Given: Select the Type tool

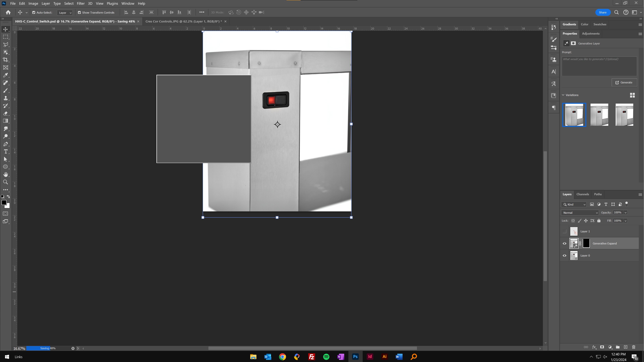Looking at the screenshot, I should pos(6,151).
